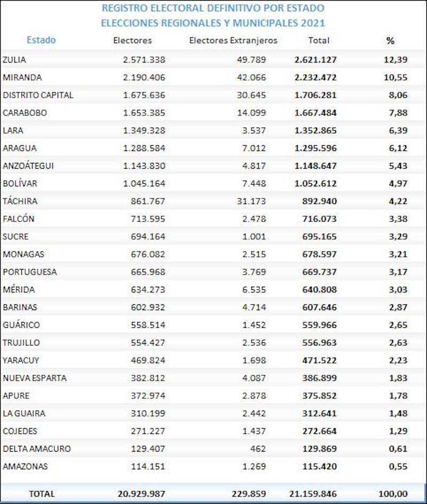Click the % column header
Screen dimensions: 427x504
point(390,41)
